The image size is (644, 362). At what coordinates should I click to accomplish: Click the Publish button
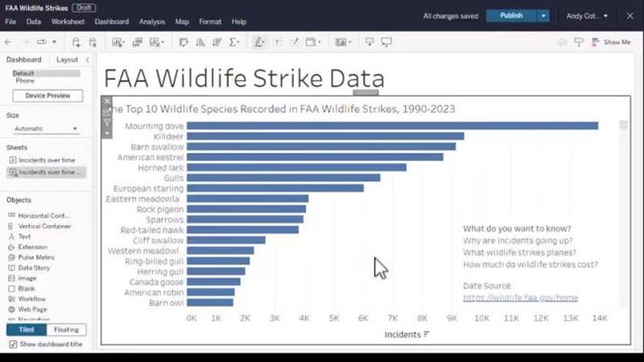(512, 16)
